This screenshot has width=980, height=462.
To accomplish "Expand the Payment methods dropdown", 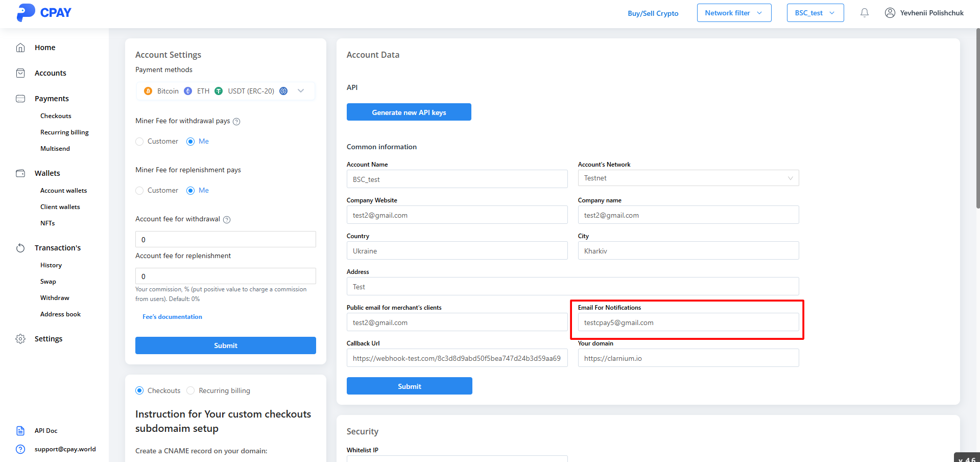I will (301, 91).
